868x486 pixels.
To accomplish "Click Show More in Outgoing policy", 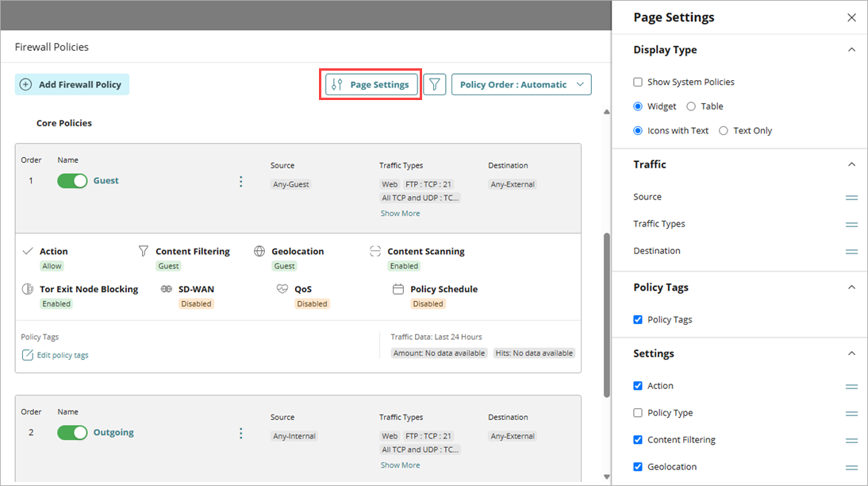I will pos(400,465).
